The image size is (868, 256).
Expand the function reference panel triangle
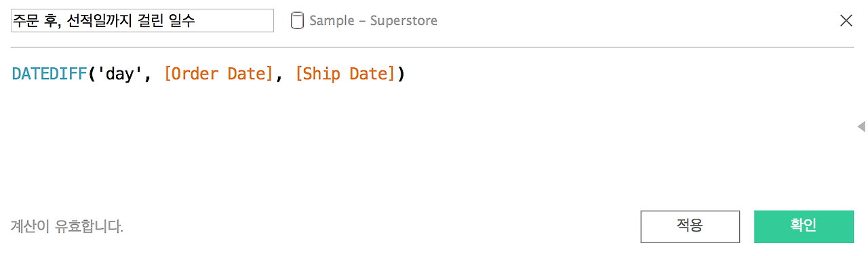pos(861,126)
